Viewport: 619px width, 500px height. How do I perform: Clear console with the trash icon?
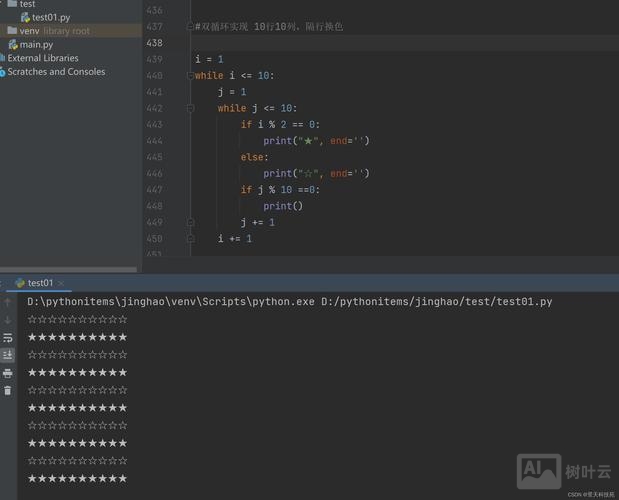point(8,391)
